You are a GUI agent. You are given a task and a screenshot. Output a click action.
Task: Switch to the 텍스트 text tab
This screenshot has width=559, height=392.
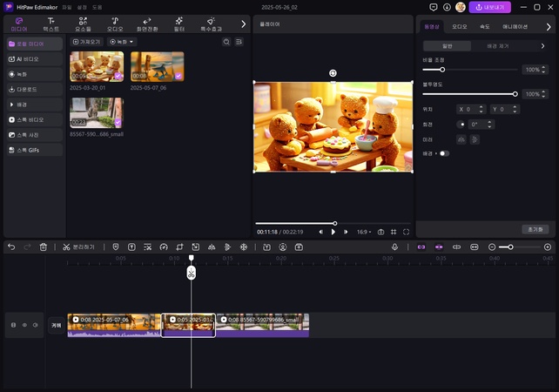pyautogui.click(x=51, y=24)
